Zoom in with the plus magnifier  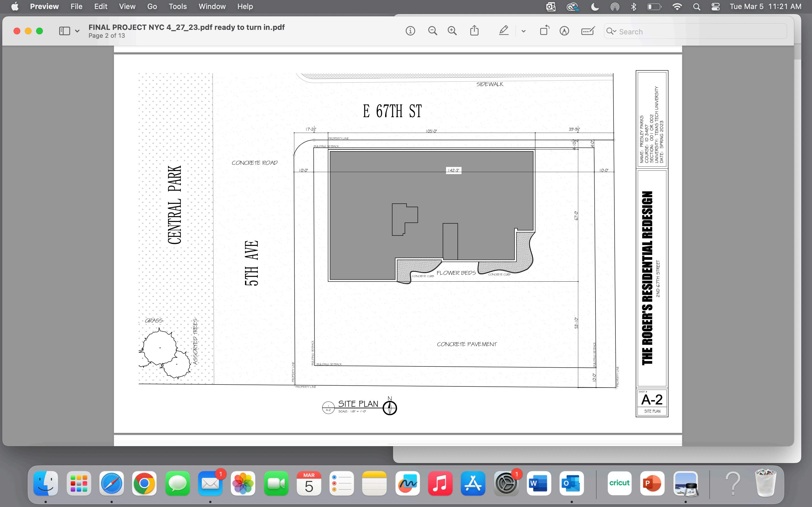click(452, 31)
